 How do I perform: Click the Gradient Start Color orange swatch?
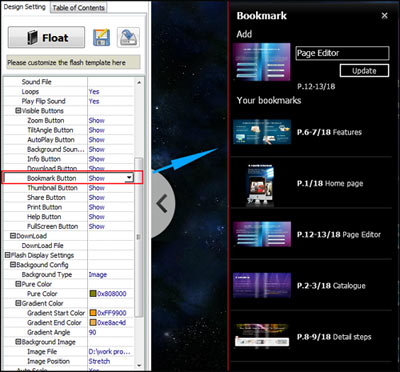[93, 313]
